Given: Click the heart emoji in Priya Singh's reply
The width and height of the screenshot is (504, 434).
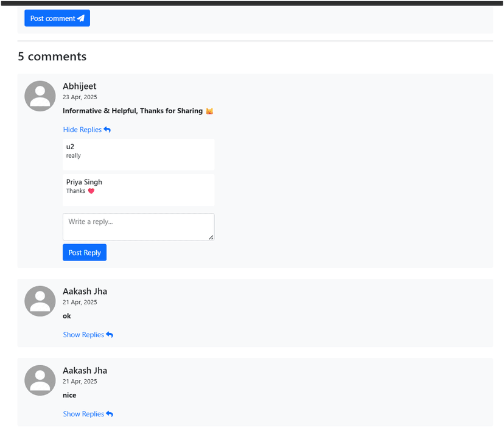Looking at the screenshot, I should pyautogui.click(x=91, y=191).
